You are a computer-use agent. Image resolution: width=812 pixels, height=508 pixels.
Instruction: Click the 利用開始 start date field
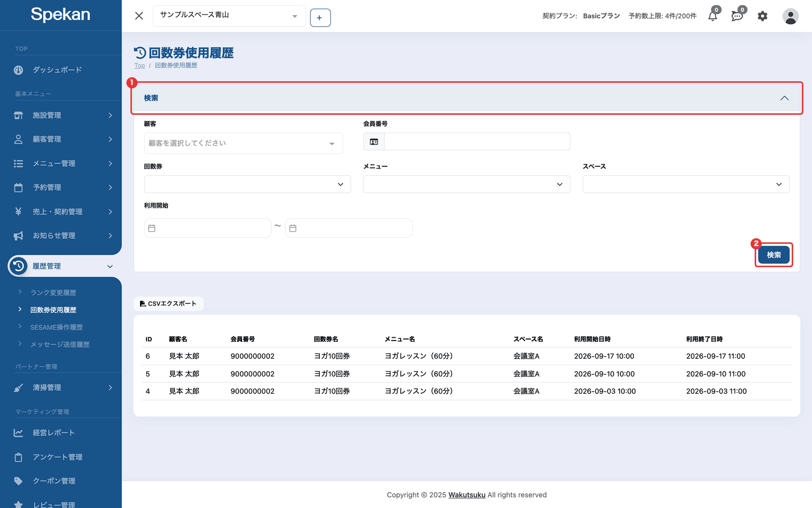point(208,228)
